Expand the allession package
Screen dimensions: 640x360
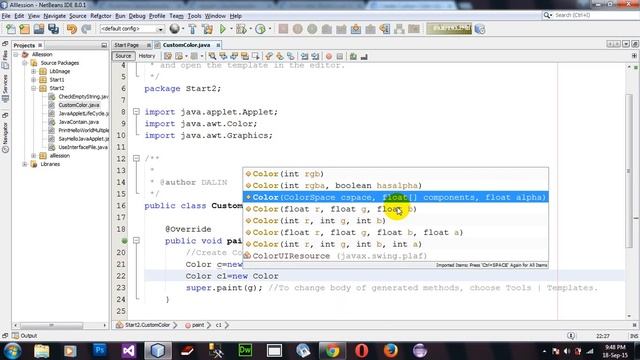pyautogui.click(x=33, y=156)
